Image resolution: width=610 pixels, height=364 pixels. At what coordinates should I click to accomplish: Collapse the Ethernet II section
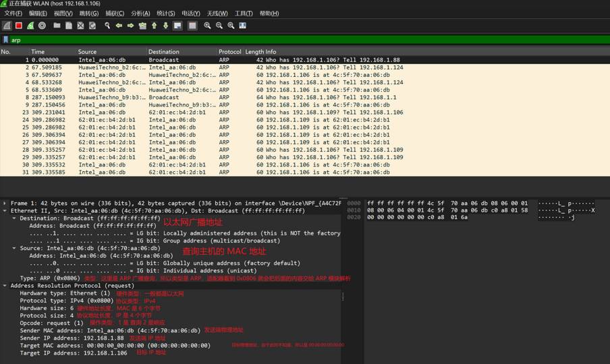tap(5, 211)
